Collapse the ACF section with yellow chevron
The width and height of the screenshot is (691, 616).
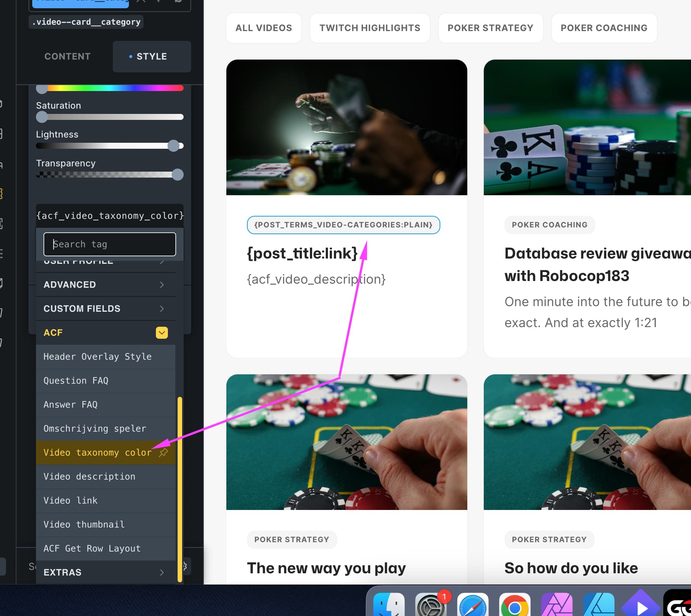point(162,333)
